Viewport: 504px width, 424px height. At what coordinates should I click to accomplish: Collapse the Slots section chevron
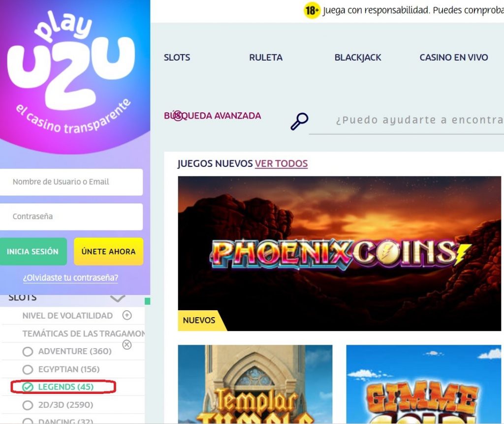(x=118, y=298)
